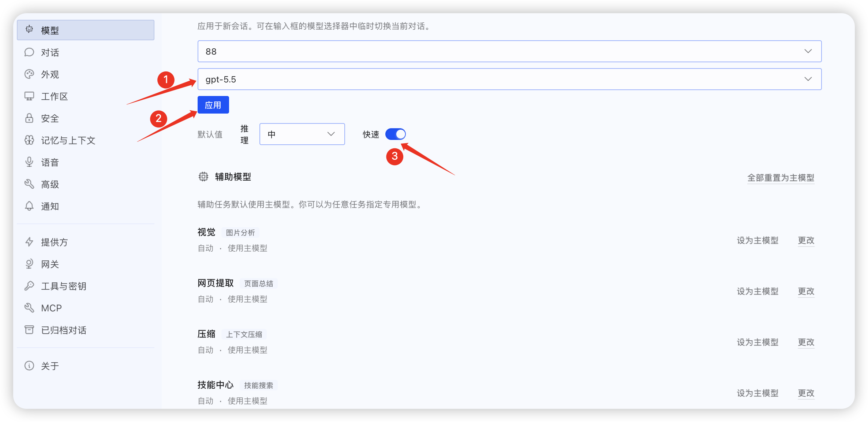The image size is (868, 422).
Task: Click the archive box icon beside 已归档对话
Action: [x=29, y=330]
